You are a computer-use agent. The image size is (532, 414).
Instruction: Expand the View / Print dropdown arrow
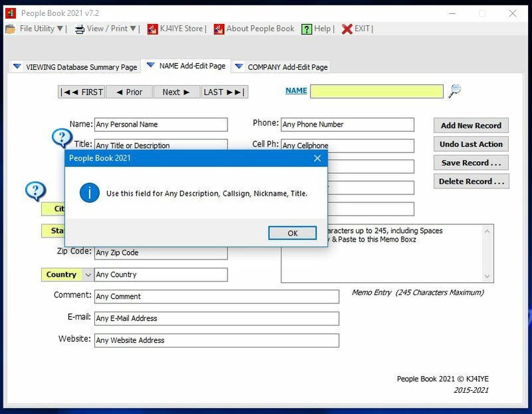[133, 29]
